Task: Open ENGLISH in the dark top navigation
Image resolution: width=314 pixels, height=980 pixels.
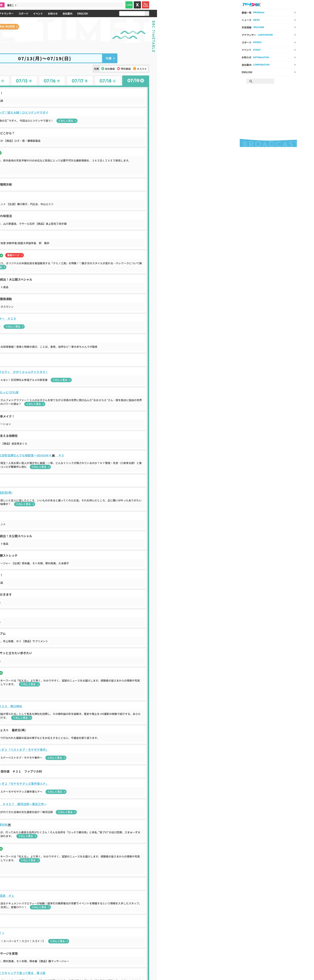Action: pyautogui.click(x=83, y=14)
